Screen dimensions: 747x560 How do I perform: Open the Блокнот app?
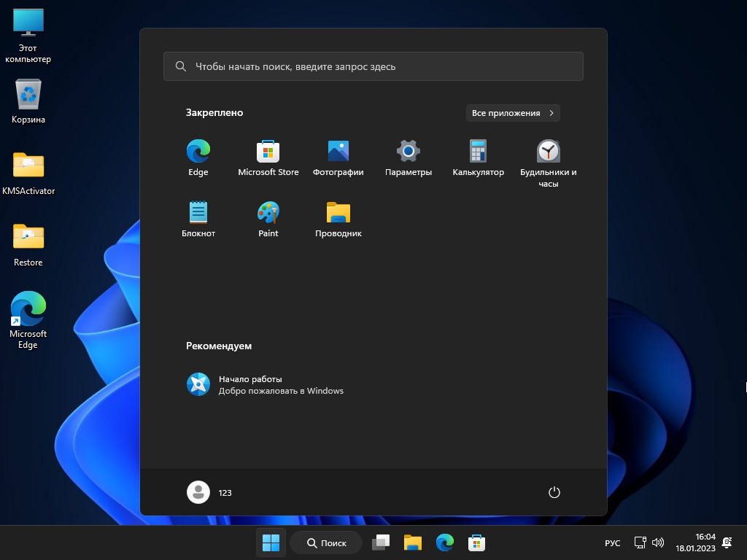coord(198,213)
